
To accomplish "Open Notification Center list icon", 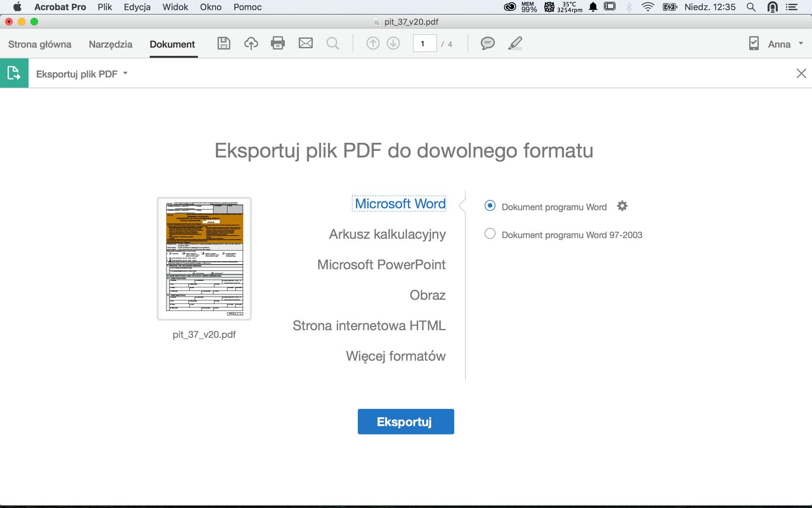I will [792, 7].
